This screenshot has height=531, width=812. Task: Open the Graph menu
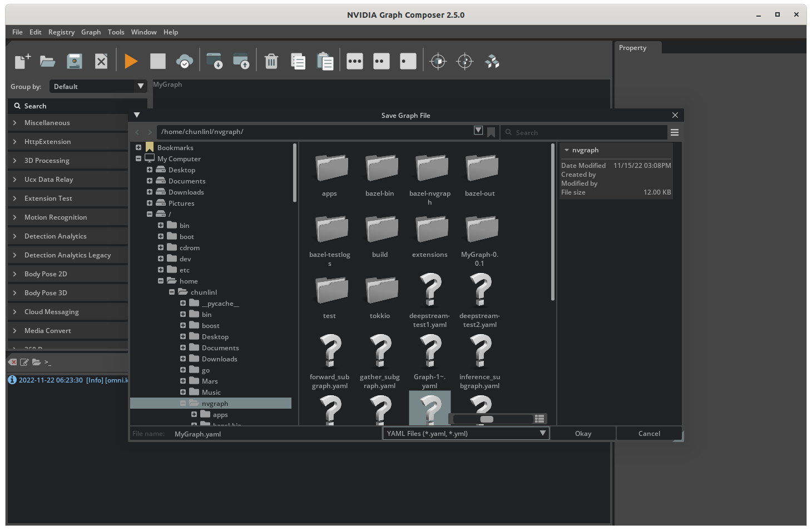(91, 32)
